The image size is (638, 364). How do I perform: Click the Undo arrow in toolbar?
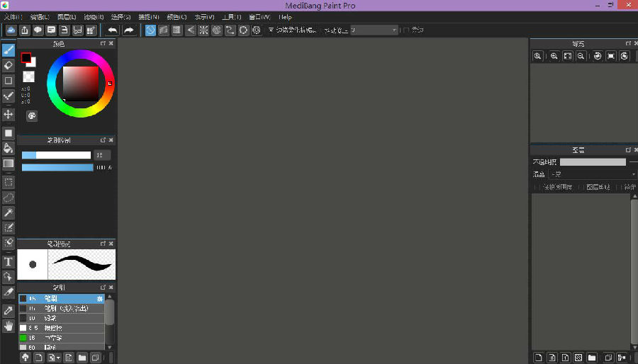point(113,30)
